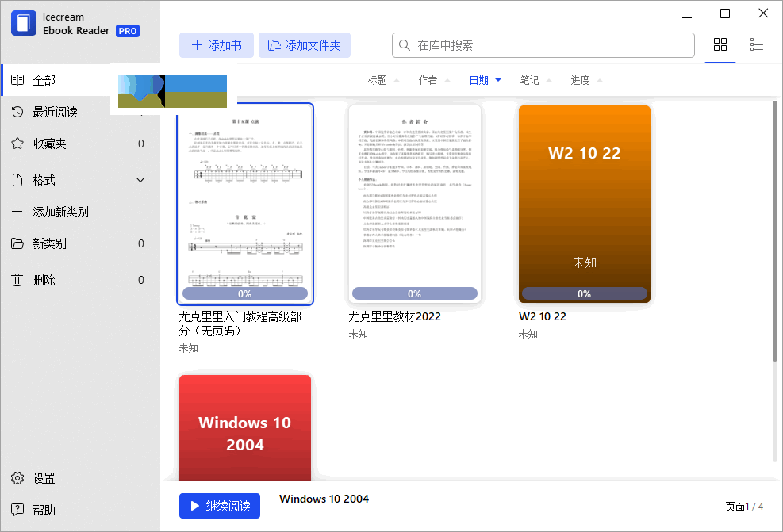The image size is (783, 532).
Task: Switch to list view
Action: 757,45
